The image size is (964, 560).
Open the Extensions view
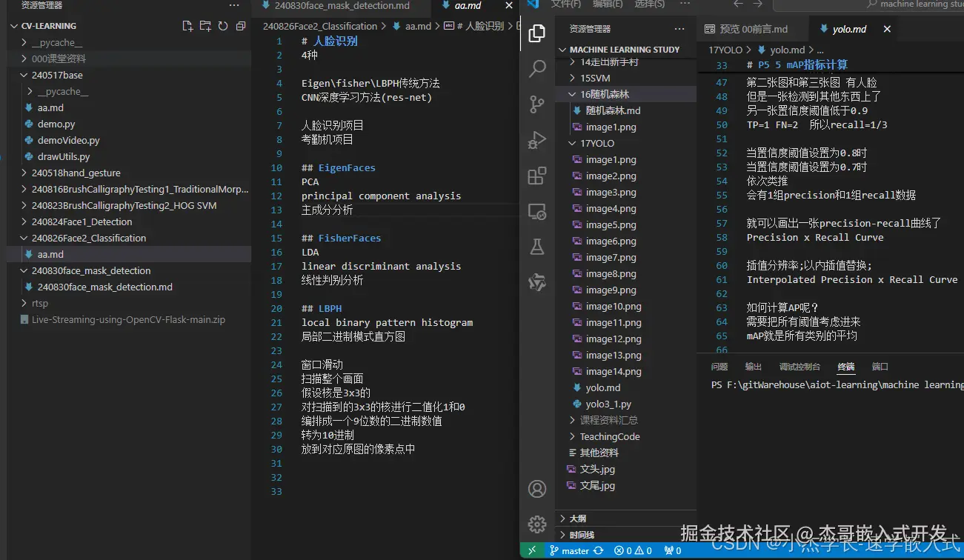(x=536, y=176)
